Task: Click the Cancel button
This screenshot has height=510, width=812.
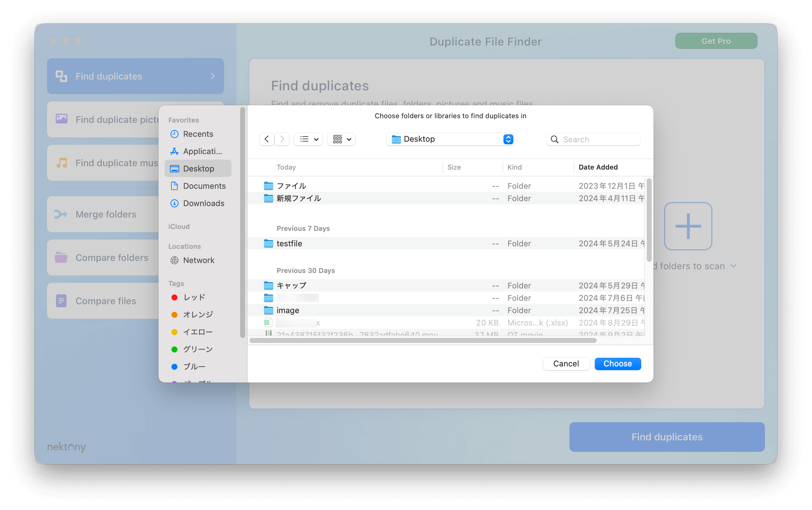Action: (x=566, y=364)
